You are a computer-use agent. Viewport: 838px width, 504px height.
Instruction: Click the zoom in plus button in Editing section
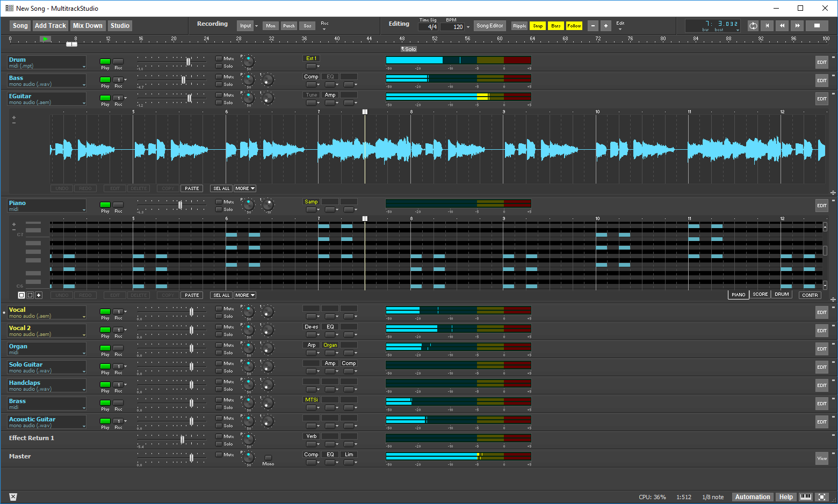605,26
